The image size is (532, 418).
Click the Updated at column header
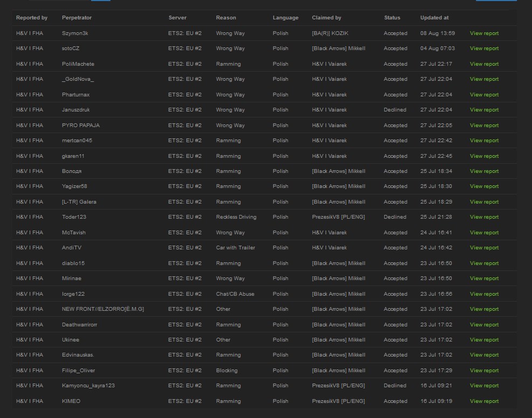434,18
